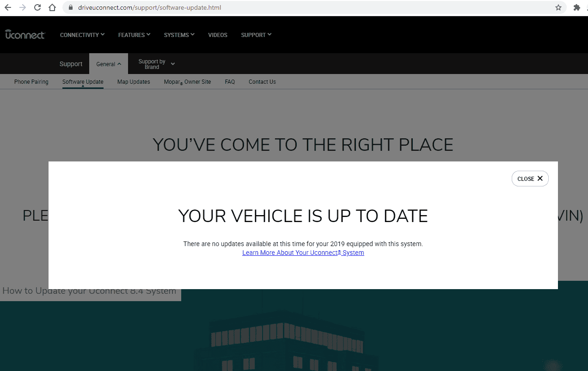588x371 pixels.
Task: Click How to Update your Uconnect 8.4 System
Action: pyautogui.click(x=89, y=291)
